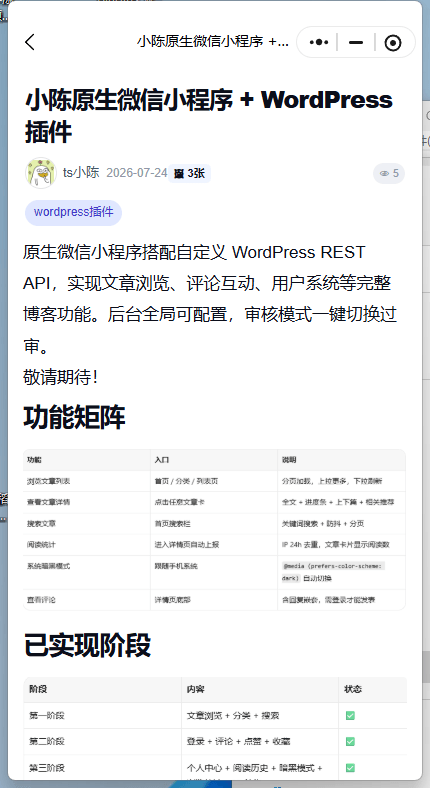Click 登录 + 评论 + 点赞 + 收藏 cell
430x788 pixels.
click(238, 742)
